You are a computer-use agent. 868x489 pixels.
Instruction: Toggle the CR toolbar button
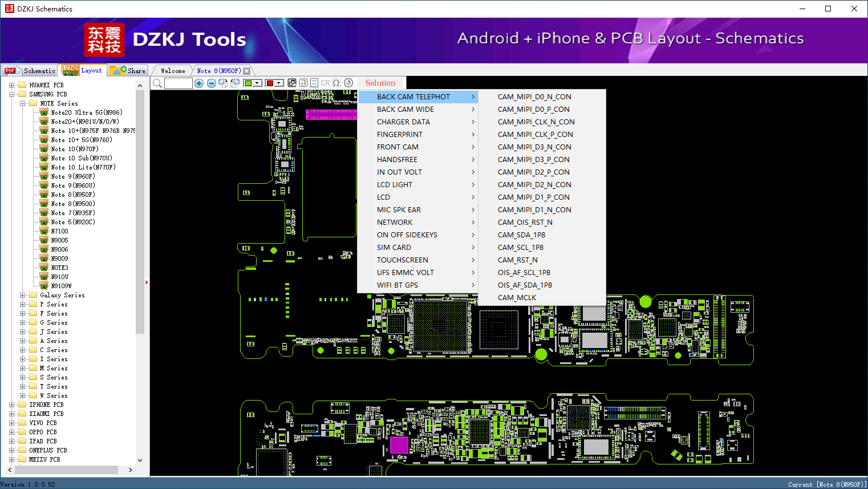point(325,83)
